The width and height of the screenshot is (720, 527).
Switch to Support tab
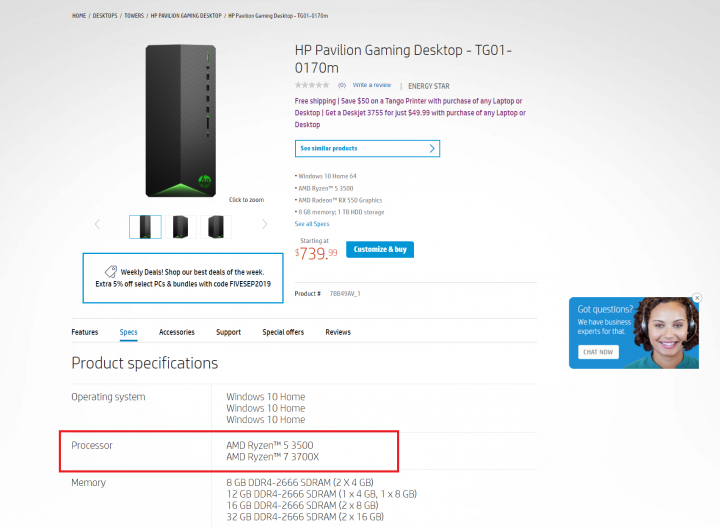pos(228,332)
